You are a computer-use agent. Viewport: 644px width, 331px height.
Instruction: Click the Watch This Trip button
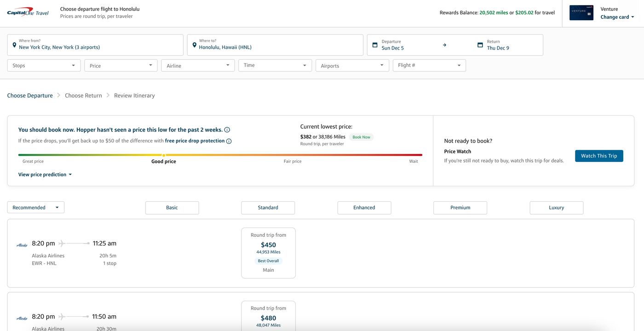599,155
